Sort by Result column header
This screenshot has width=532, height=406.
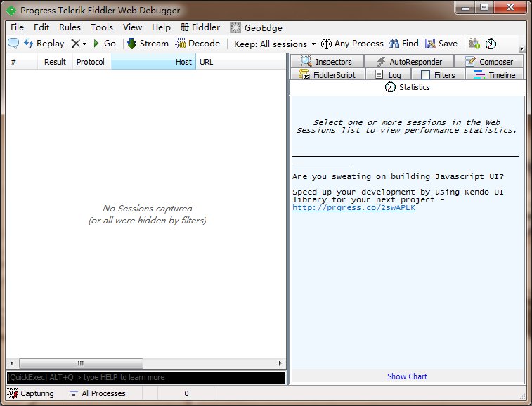55,62
